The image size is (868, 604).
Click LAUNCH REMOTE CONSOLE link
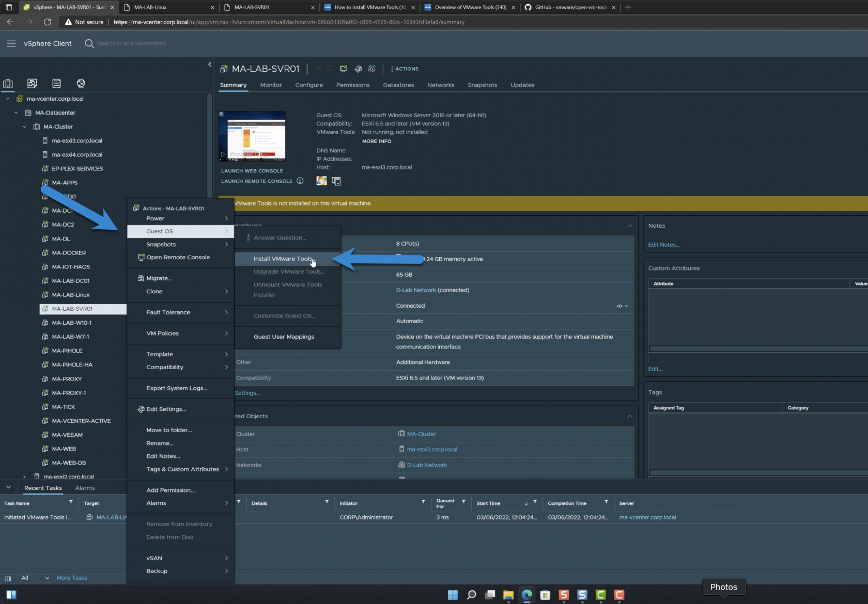[x=257, y=181]
